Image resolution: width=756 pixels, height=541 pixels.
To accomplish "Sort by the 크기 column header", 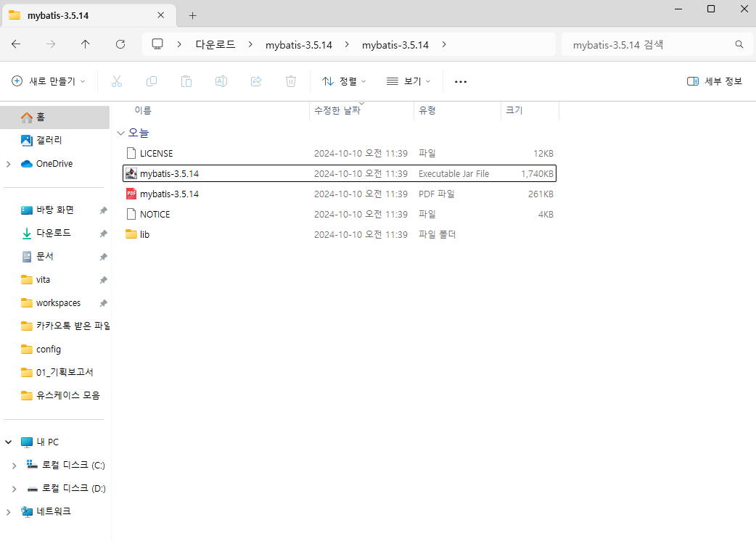I will point(514,110).
